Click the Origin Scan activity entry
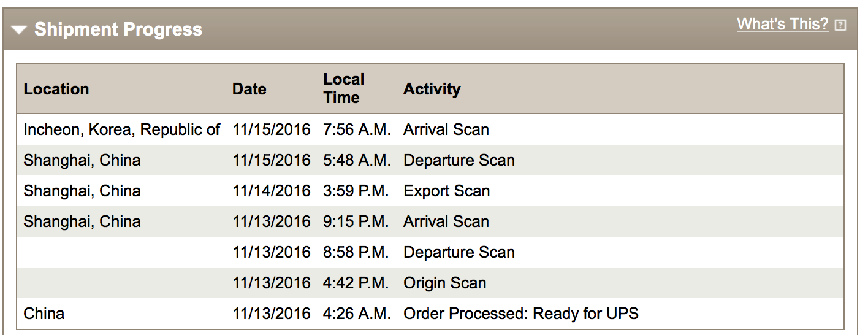The height and width of the screenshot is (335, 868). click(445, 283)
